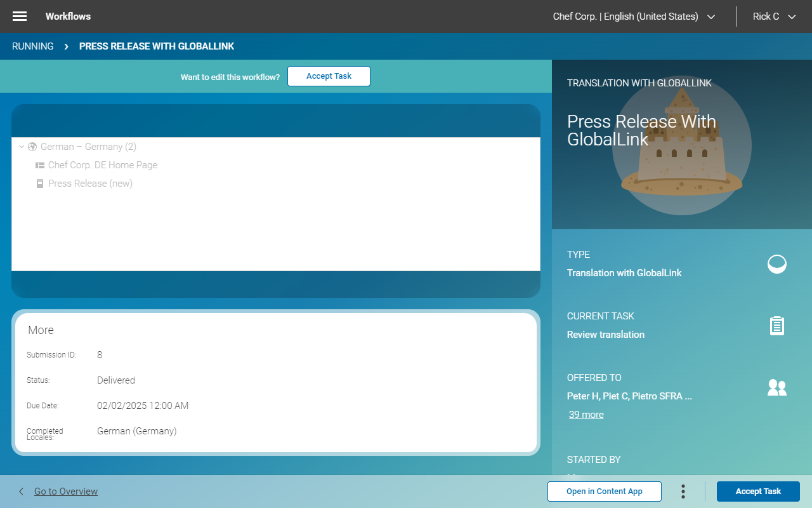
Task: Collapse the German – Germany locale group
Action: (x=23, y=147)
